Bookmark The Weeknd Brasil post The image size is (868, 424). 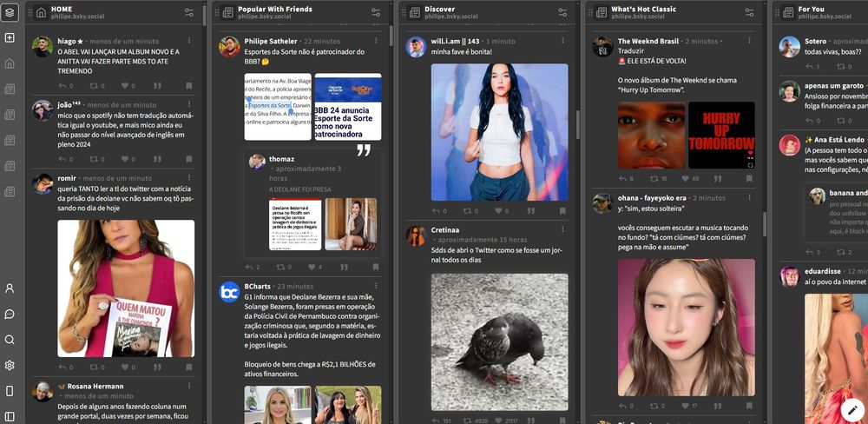749,179
